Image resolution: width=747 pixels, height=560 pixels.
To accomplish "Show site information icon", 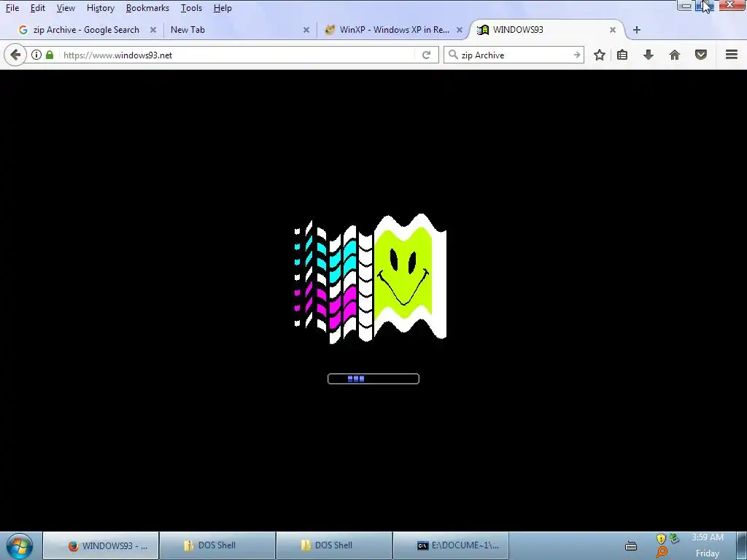I will pyautogui.click(x=36, y=55).
